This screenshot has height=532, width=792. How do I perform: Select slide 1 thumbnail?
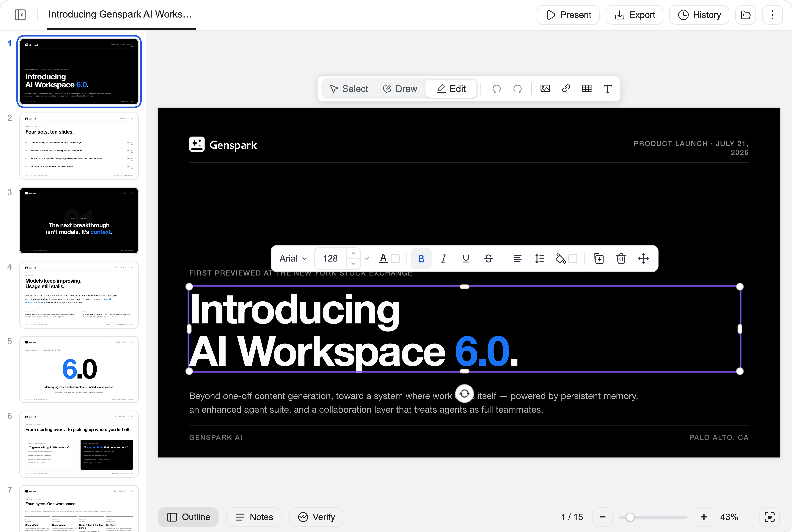[x=79, y=72]
